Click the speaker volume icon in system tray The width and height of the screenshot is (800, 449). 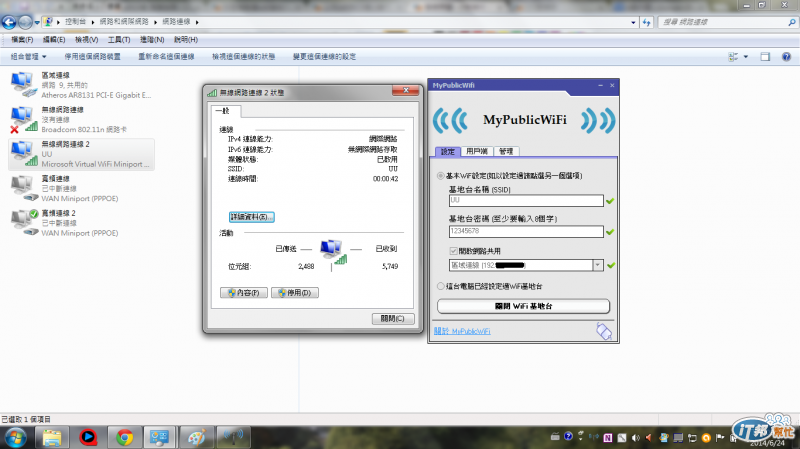coord(636,438)
